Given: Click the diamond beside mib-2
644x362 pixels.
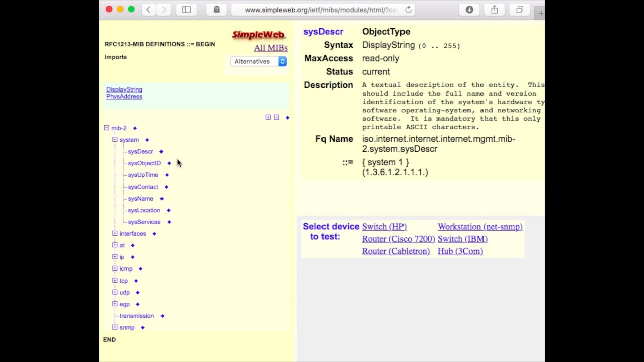Looking at the screenshot, I should tap(135, 128).
